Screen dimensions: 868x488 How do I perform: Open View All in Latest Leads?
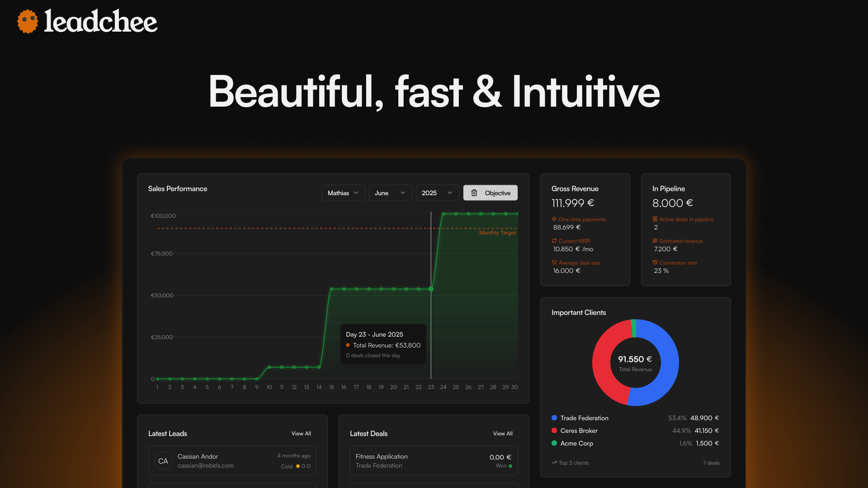(301, 433)
